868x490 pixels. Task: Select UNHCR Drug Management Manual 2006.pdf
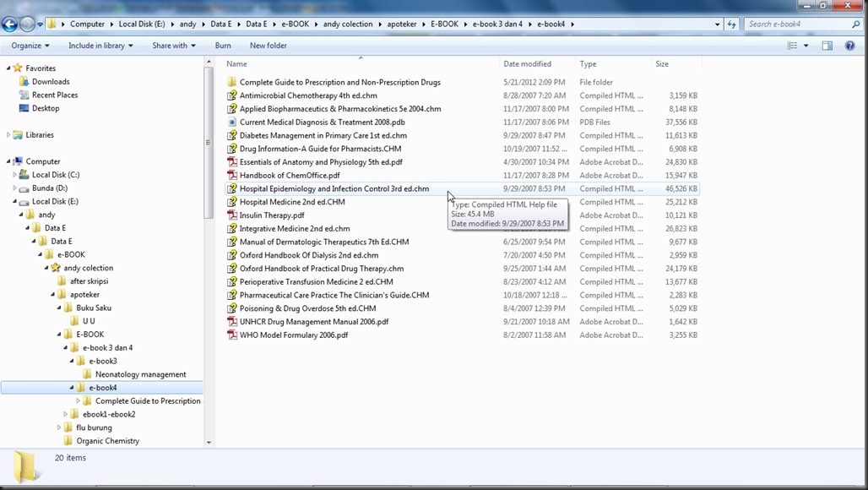[x=314, y=322]
